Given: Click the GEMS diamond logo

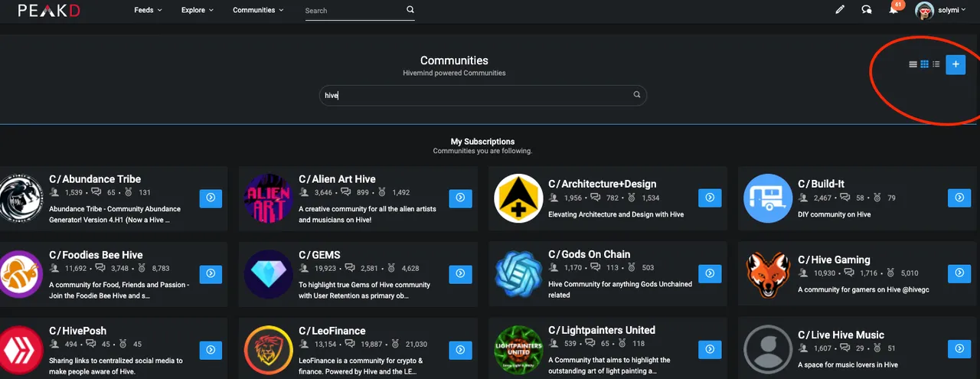Looking at the screenshot, I should (268, 274).
